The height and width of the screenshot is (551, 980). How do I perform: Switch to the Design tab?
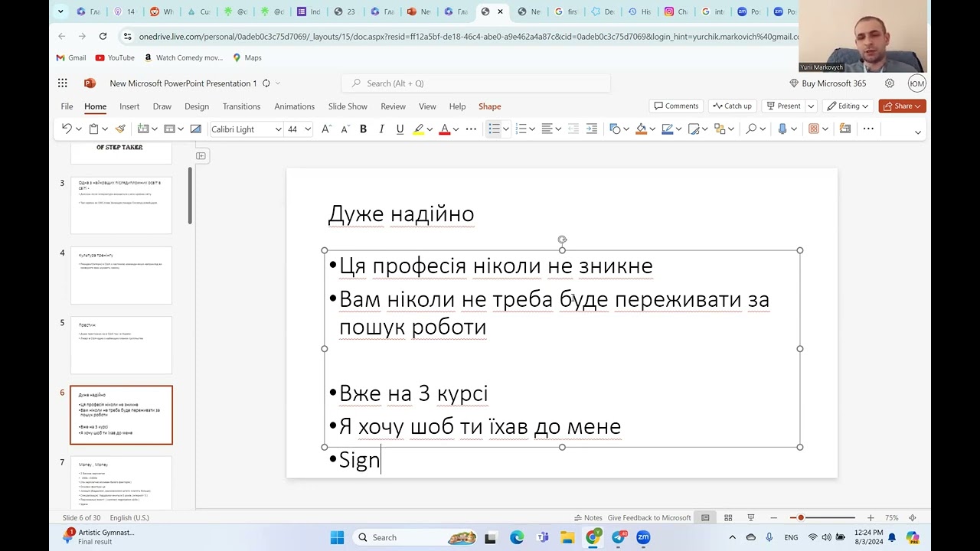pos(197,106)
